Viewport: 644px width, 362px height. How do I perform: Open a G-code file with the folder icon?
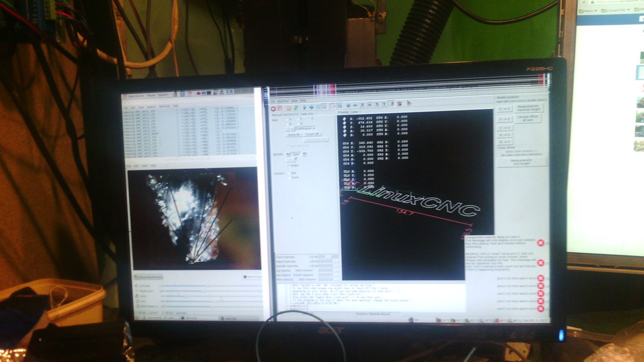pyautogui.click(x=289, y=108)
